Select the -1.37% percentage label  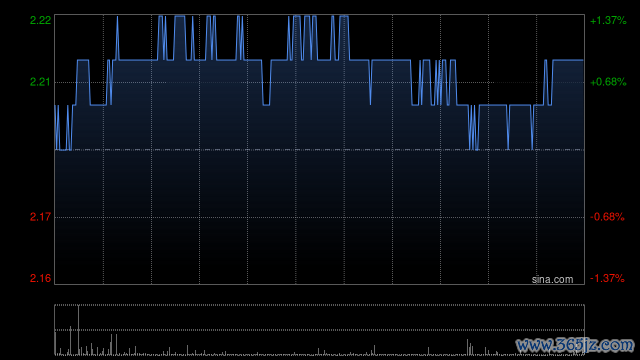click(607, 278)
